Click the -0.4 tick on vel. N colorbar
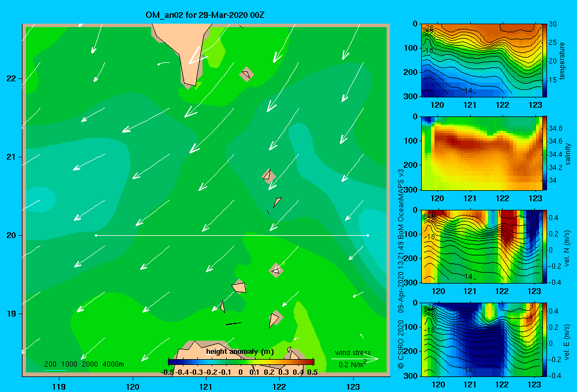The image size is (577, 392). click(x=554, y=282)
